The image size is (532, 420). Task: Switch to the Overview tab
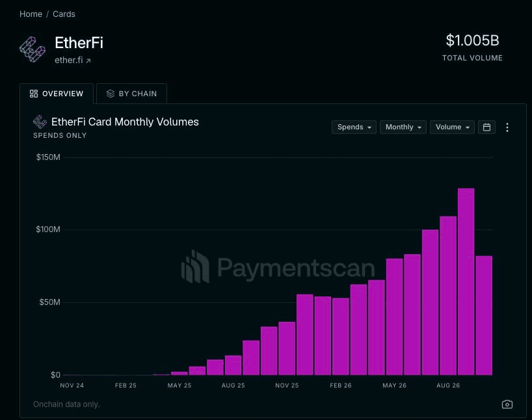(57, 94)
